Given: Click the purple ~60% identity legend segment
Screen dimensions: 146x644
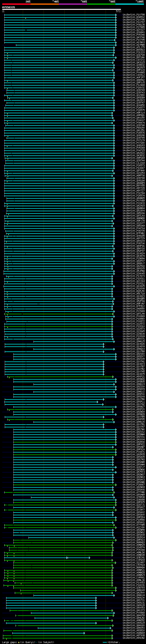Looking at the screenshot, I should 73,4.
